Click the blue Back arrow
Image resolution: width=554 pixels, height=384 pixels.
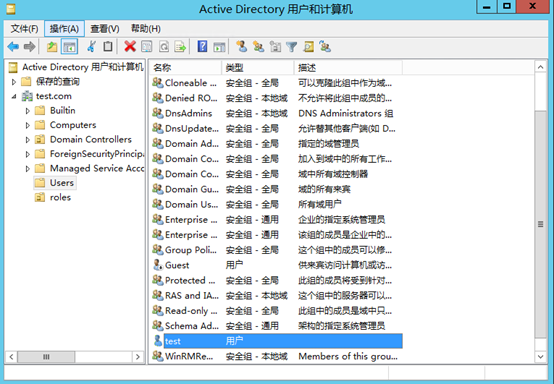[13, 47]
